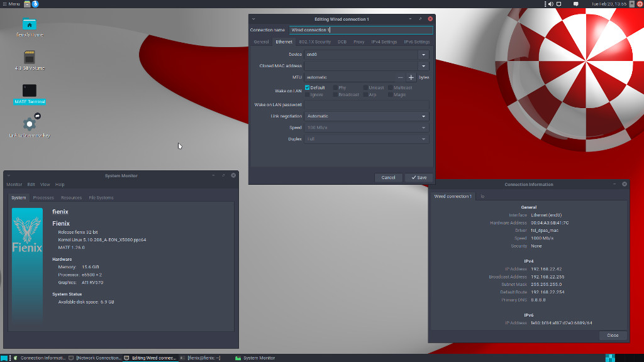Viewport: 644px width, 362px height.
Task: Click the Connection name text field
Action: (361, 30)
